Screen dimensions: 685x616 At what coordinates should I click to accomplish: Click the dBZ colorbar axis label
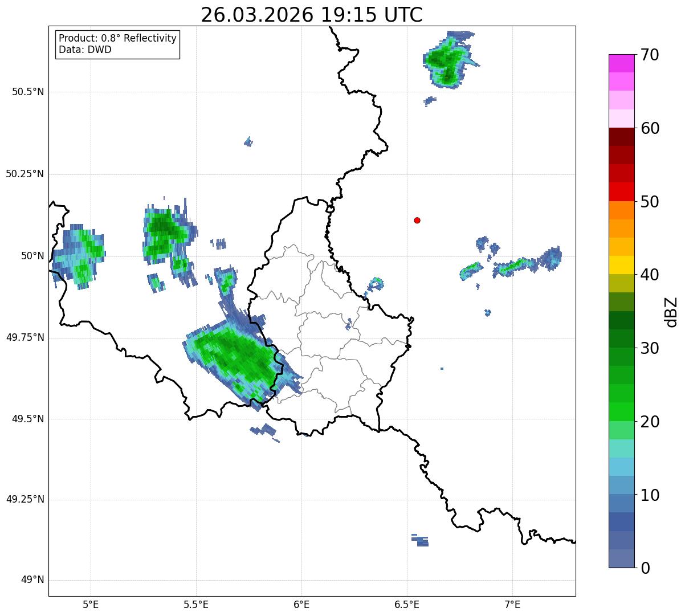671,311
